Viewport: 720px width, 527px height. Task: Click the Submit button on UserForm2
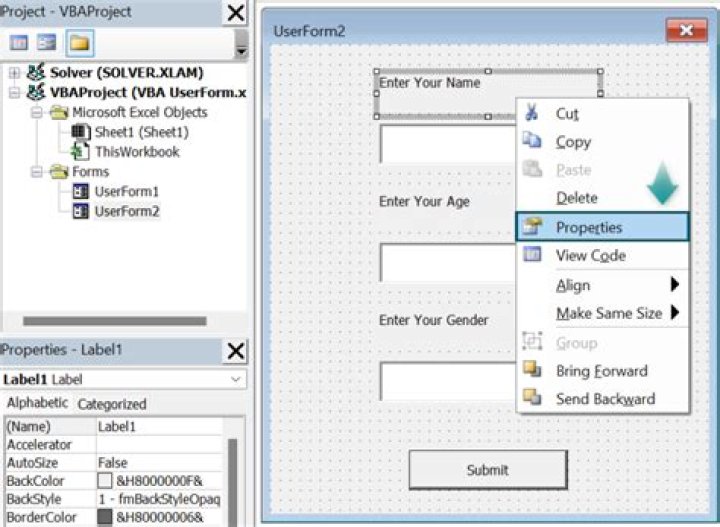[x=488, y=470]
